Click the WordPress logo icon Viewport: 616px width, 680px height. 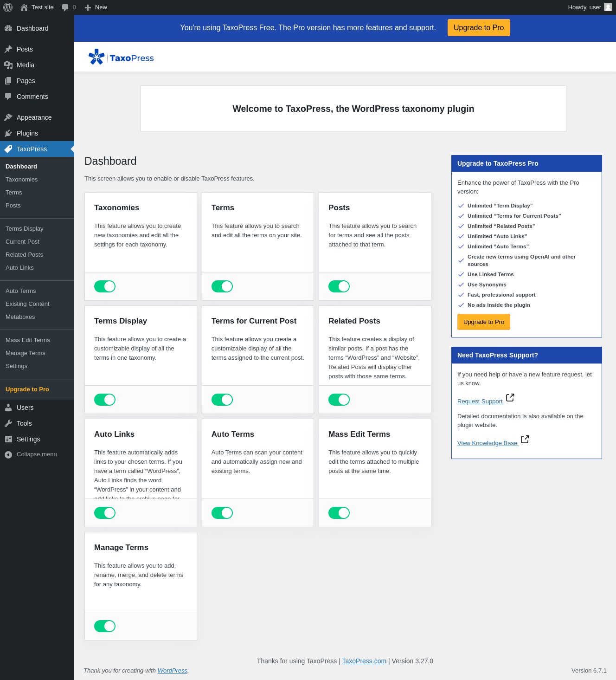(x=8, y=7)
